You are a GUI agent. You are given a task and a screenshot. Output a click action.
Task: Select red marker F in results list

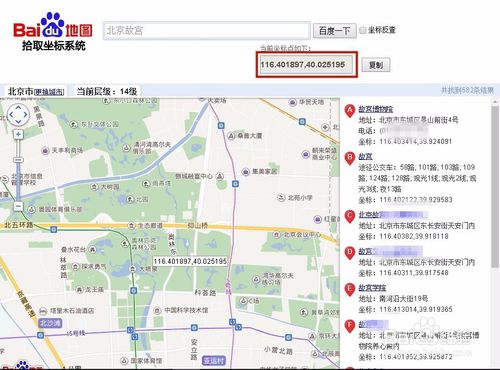(x=350, y=326)
